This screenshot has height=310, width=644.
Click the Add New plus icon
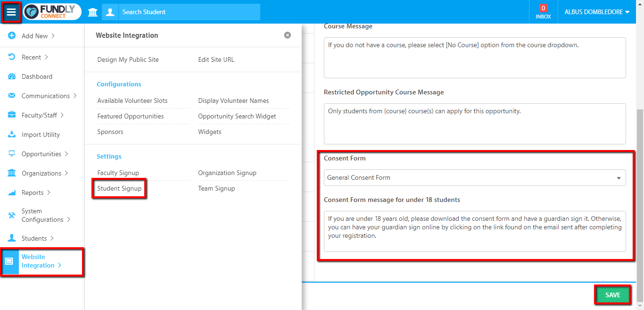pyautogui.click(x=12, y=36)
